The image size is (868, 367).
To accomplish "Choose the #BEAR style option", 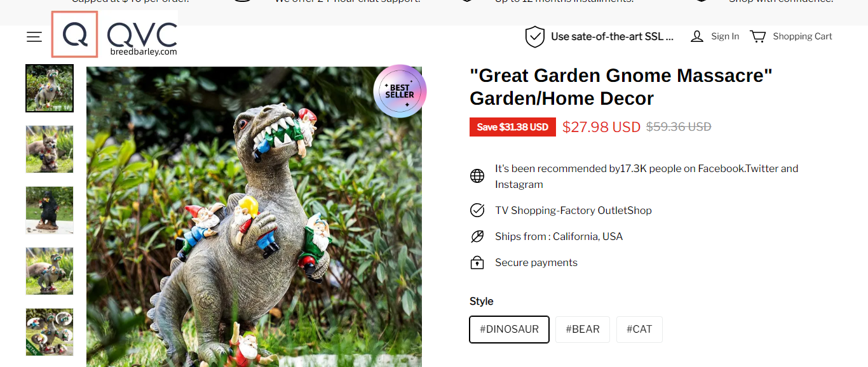I will 582,330.
